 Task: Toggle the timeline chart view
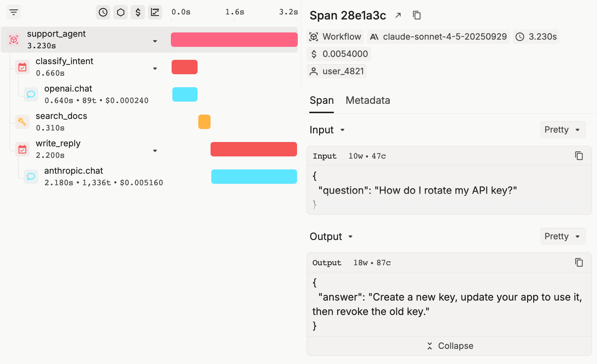click(x=155, y=12)
